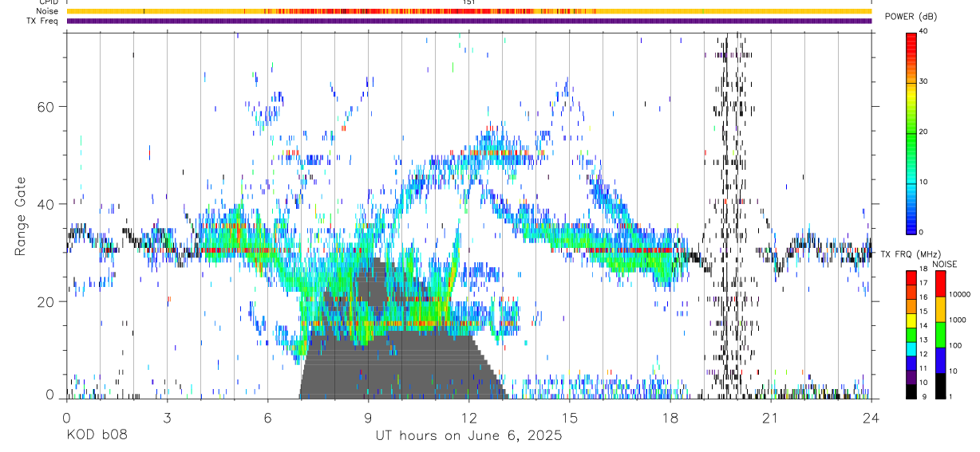Click the 10000 label on NOISE scale

click(960, 294)
